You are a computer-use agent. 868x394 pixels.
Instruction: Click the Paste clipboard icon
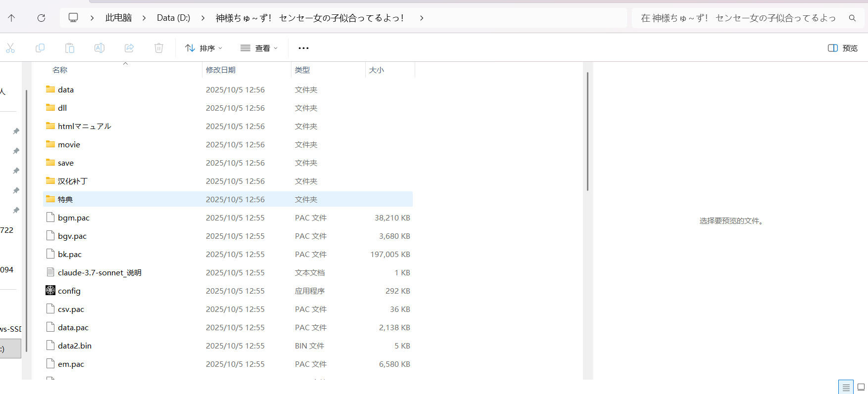(x=70, y=48)
